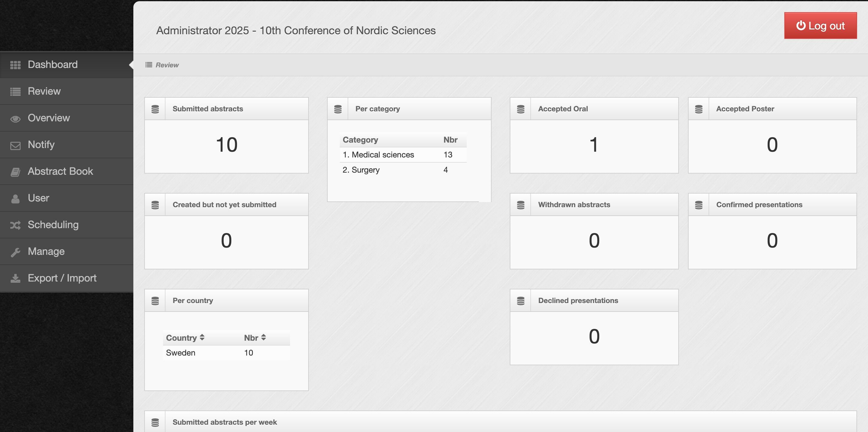868x432 pixels.
Task: Sort the country table by Country column
Action: pyautogui.click(x=185, y=338)
